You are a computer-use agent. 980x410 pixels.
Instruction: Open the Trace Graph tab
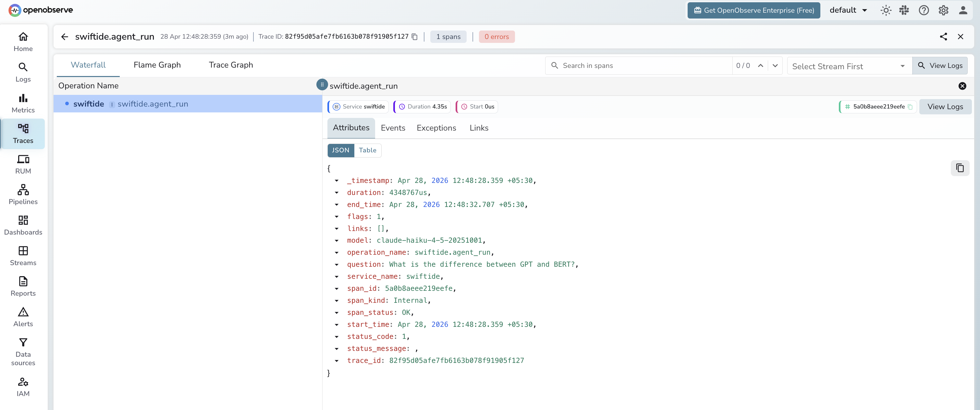[231, 65]
